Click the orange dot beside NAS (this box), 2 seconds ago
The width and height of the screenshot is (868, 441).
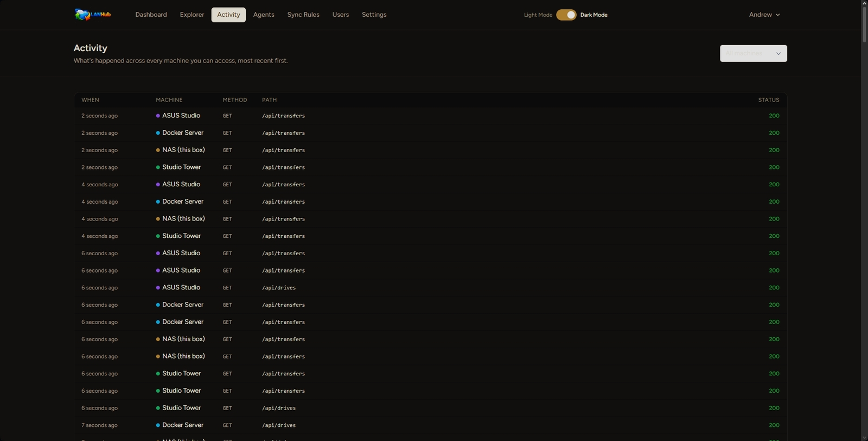(x=158, y=150)
